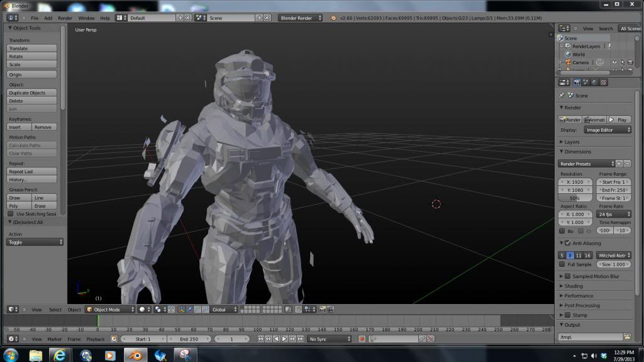644x362 pixels.
Task: Play the timeline animation forward
Action: [284, 339]
